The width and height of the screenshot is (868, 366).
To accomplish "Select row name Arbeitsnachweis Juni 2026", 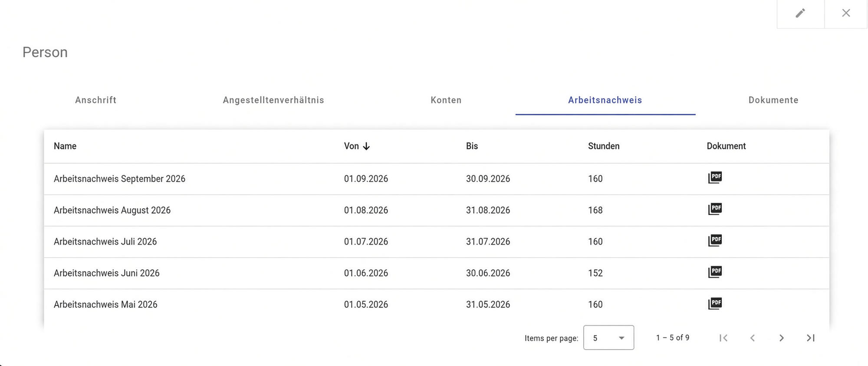I will point(106,273).
